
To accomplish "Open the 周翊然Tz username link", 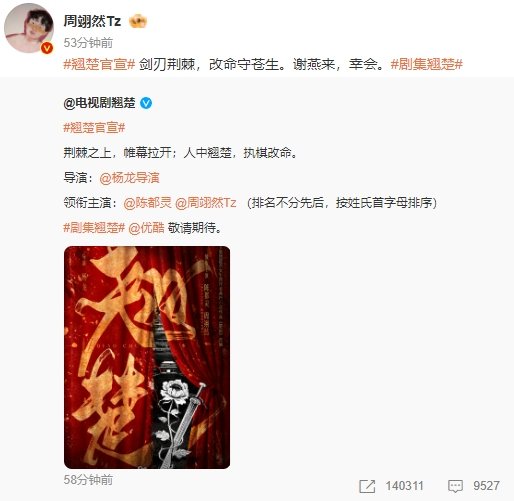I will click(92, 22).
